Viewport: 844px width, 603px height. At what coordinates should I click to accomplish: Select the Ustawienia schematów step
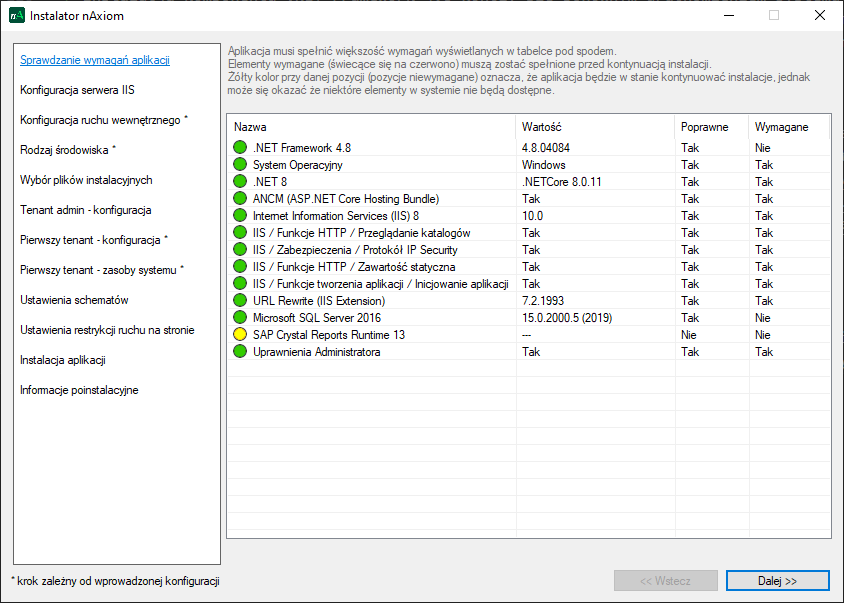pos(74,300)
